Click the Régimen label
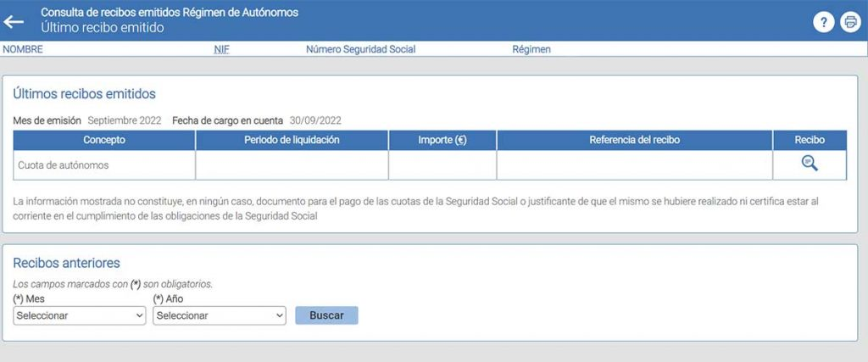Screen dimensions: 868x362 (x=531, y=49)
